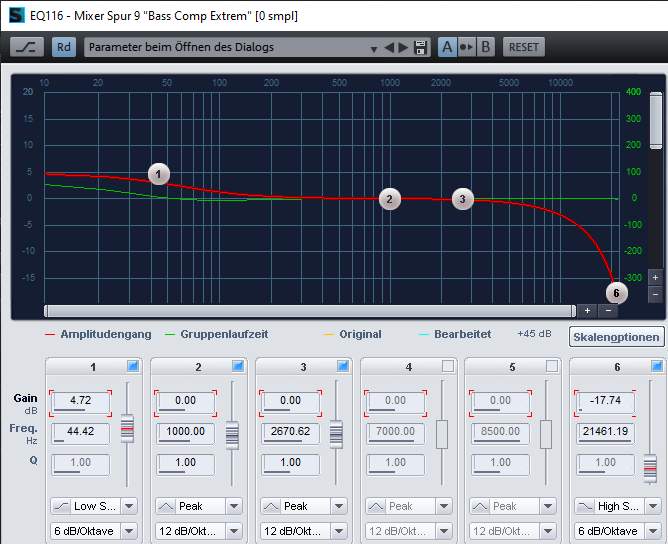Open the preset dropdown list
Image resolution: width=668 pixels, height=544 pixels.
click(373, 47)
